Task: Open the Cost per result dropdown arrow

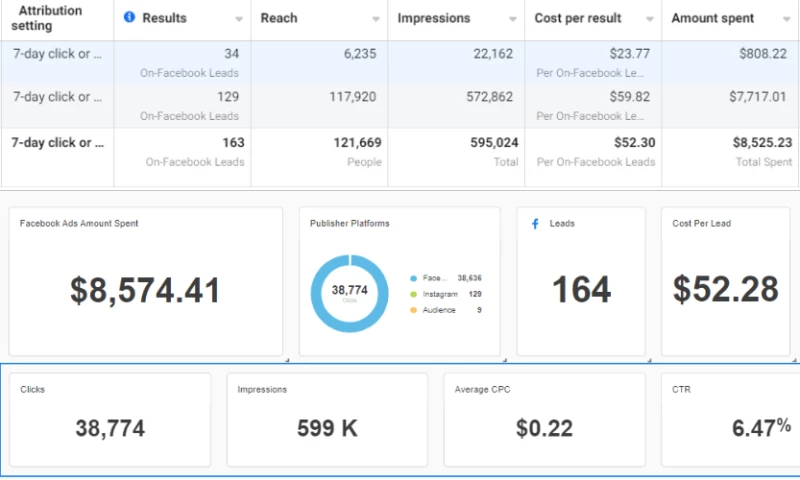Action: pos(649,19)
